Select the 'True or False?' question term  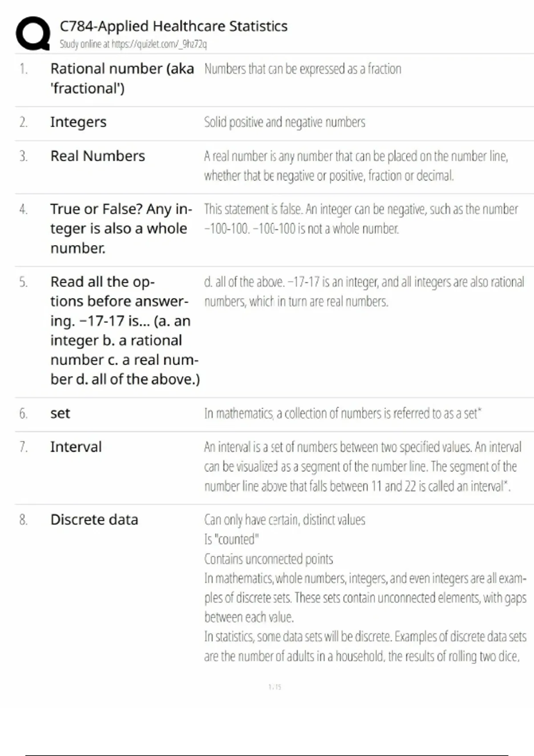[121, 228]
